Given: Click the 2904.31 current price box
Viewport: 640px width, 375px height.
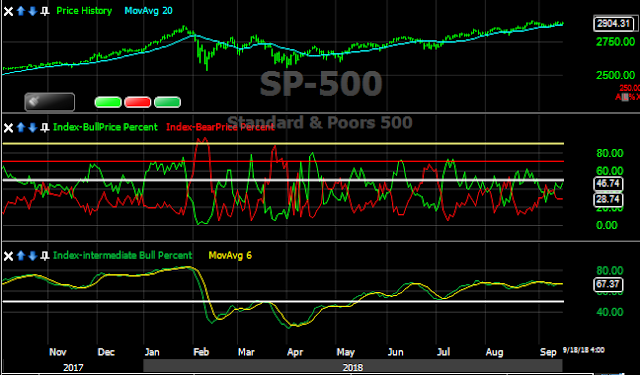Looking at the screenshot, I should (613, 24).
